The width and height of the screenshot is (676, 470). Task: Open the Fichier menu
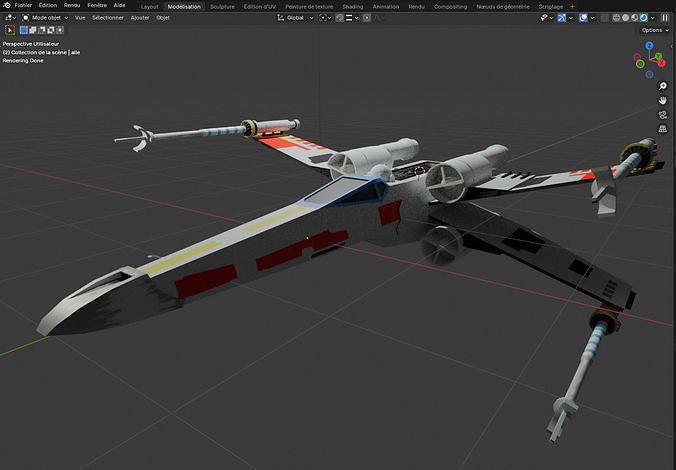click(x=23, y=5)
